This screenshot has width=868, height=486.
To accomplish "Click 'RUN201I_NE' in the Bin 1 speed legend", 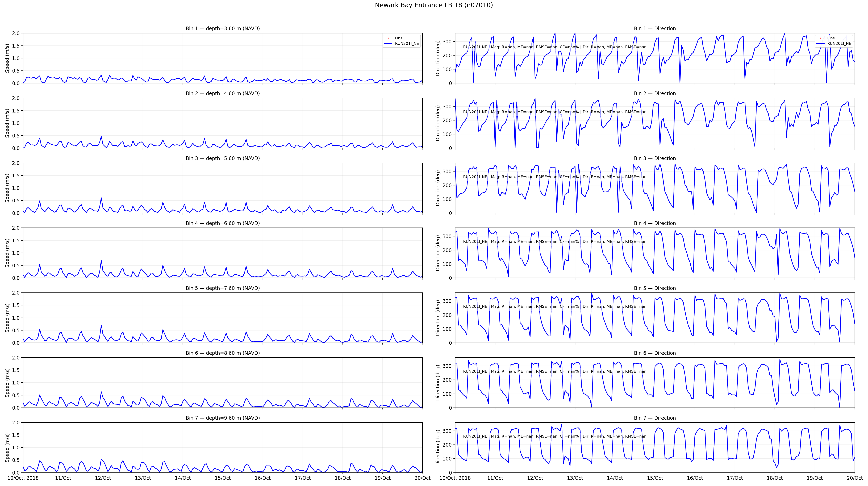I will point(407,43).
